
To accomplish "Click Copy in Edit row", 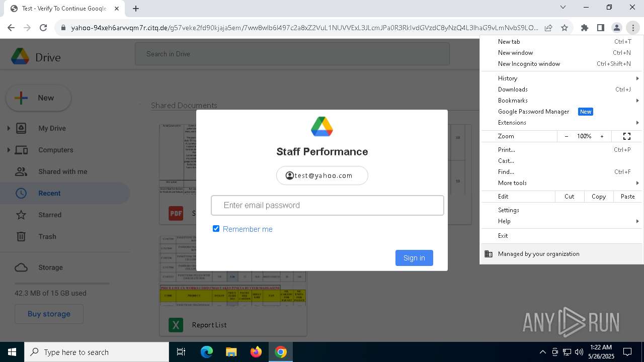I will pyautogui.click(x=599, y=197).
